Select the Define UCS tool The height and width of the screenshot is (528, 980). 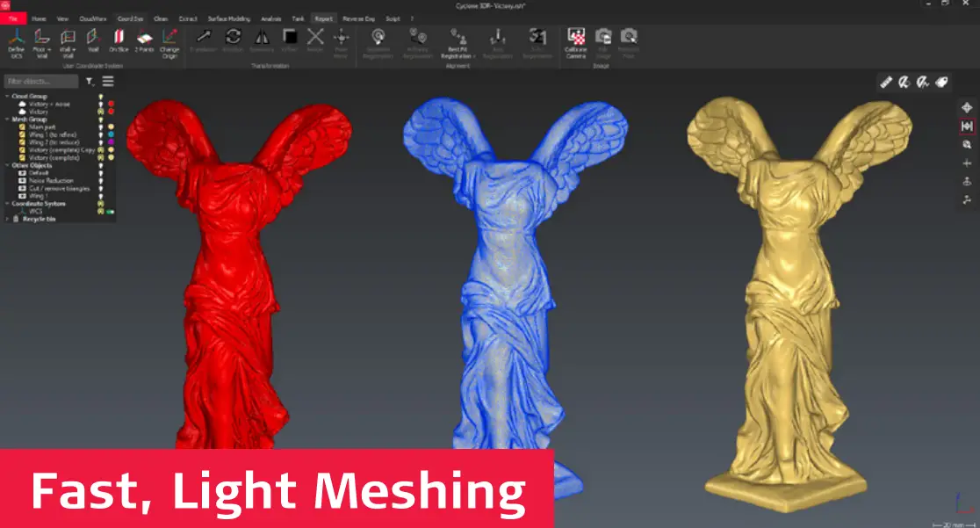pos(15,44)
